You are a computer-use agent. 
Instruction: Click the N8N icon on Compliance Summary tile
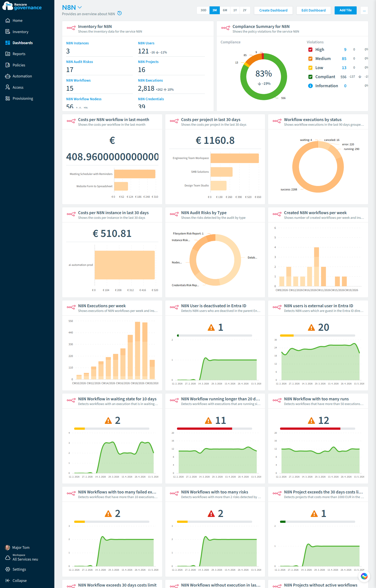coord(225,28)
